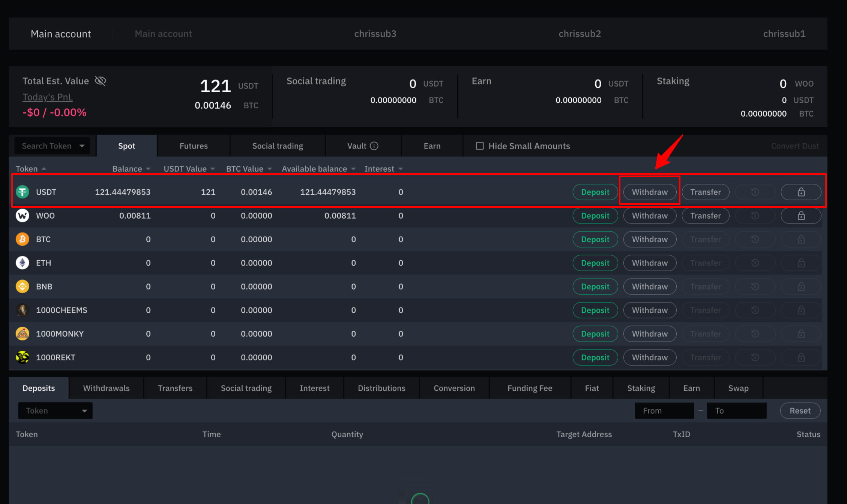Viewport: 847px width, 504px height.
Task: Click Transfer for USDT
Action: click(705, 192)
